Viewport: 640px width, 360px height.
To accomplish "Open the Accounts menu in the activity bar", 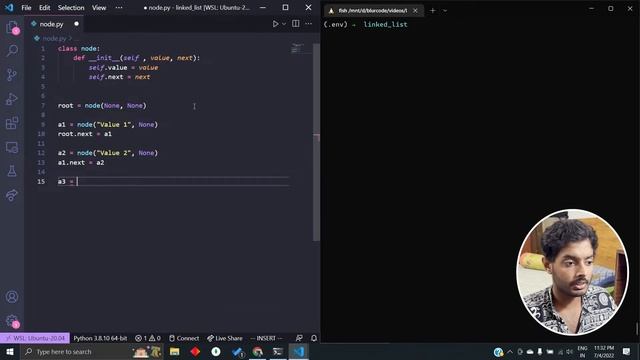I will (x=12, y=297).
